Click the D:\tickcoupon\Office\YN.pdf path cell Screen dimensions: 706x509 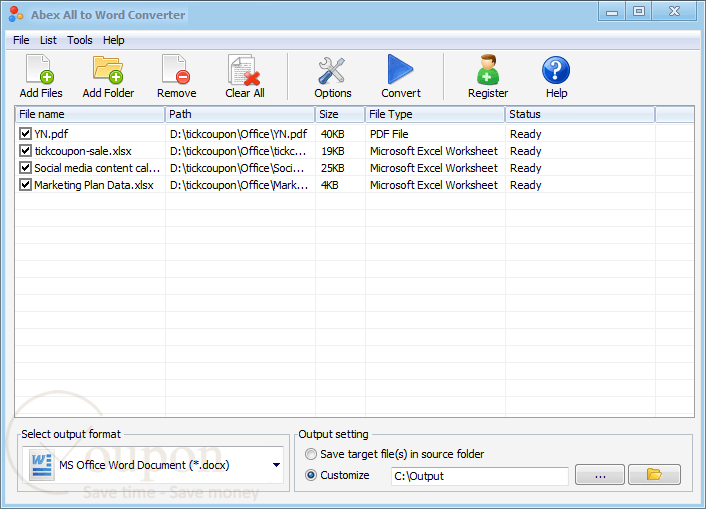[238, 134]
